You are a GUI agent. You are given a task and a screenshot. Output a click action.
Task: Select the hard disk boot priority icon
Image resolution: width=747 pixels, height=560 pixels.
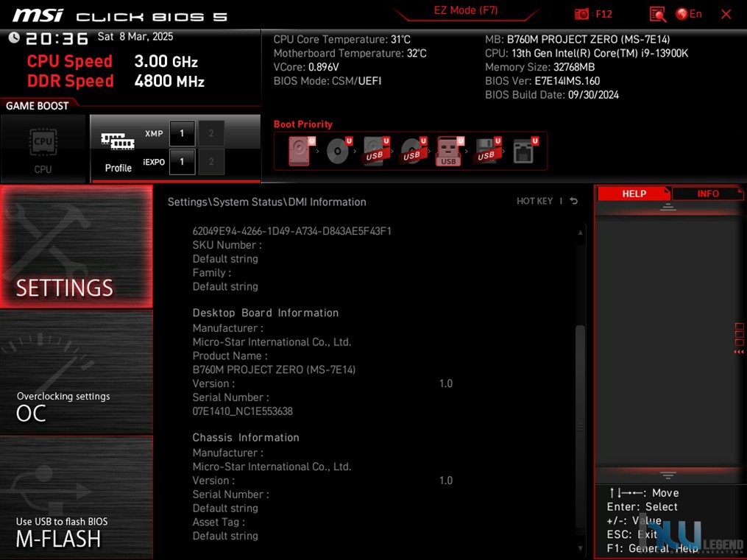(x=301, y=151)
